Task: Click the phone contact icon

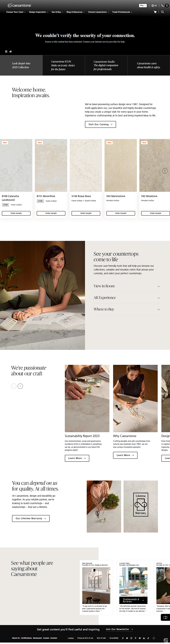Action: point(162,5)
